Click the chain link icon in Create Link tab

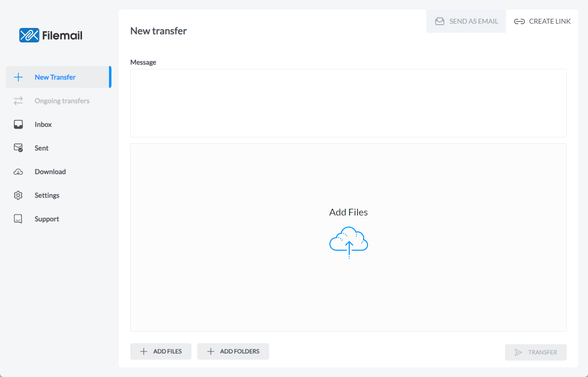[x=520, y=21]
